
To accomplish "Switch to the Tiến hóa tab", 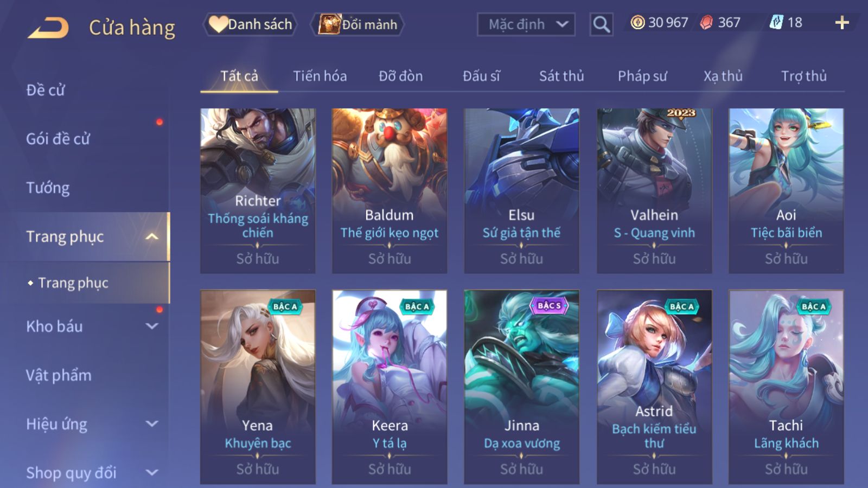I will pos(320,76).
